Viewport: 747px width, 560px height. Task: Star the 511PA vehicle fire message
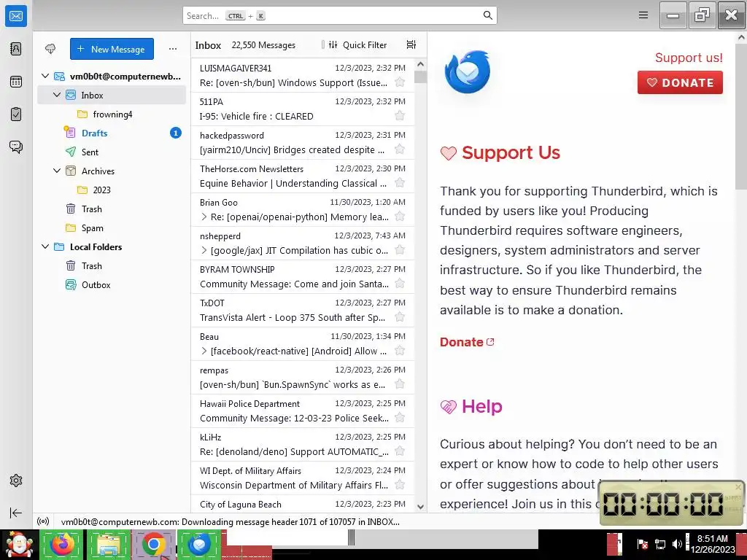tap(400, 116)
